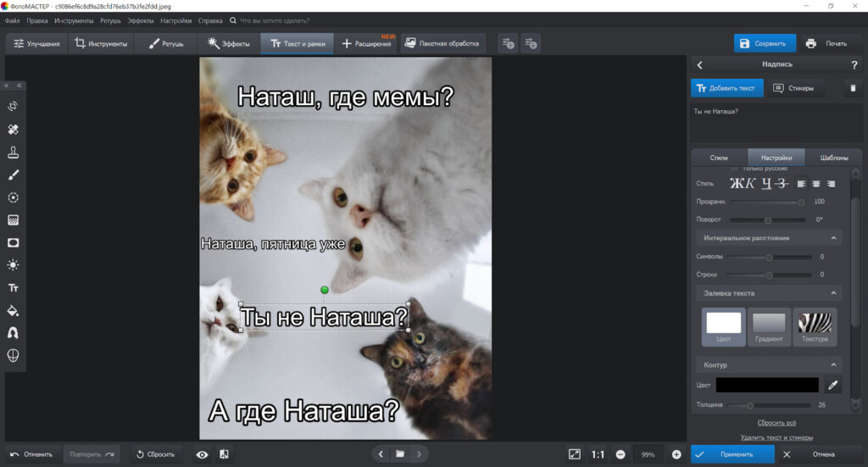868x467 pixels.
Task: Select the hair silhouette tool
Action: click(14, 332)
